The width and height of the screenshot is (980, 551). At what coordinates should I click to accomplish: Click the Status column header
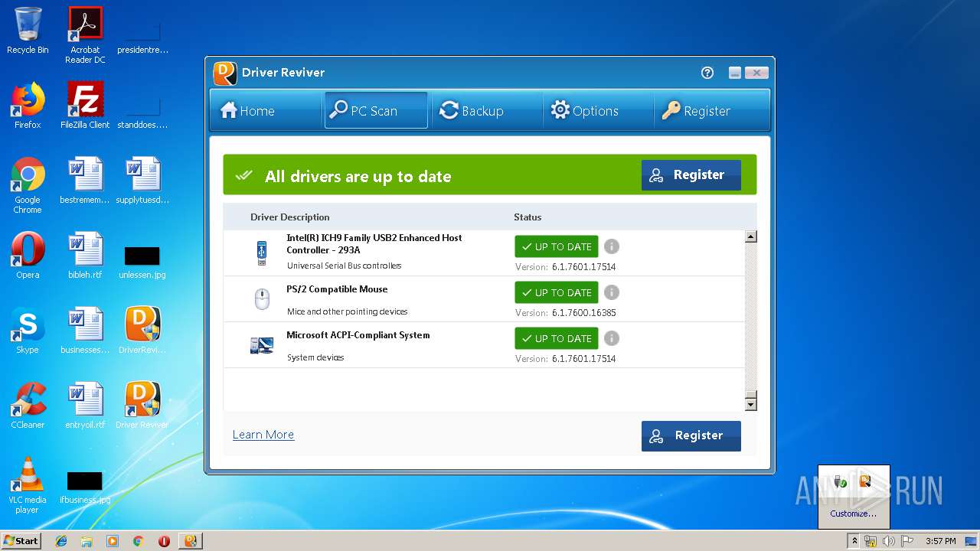(528, 217)
